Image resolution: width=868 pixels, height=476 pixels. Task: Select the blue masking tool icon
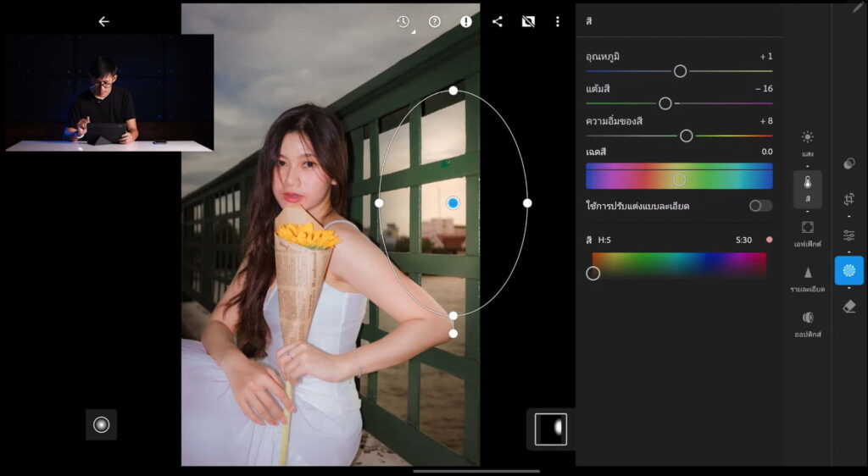pyautogui.click(x=849, y=270)
